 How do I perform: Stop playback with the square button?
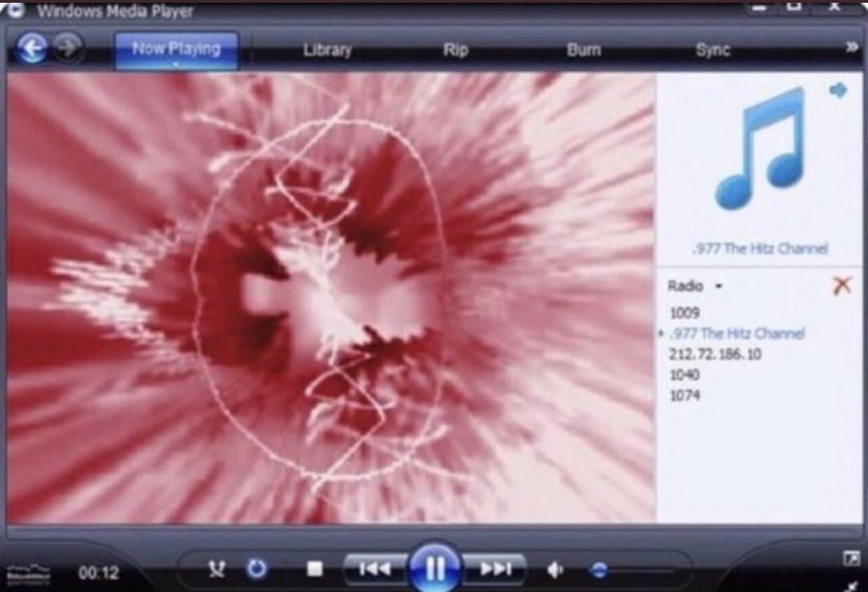[314, 569]
